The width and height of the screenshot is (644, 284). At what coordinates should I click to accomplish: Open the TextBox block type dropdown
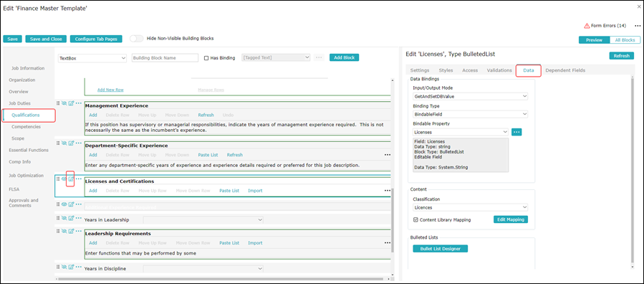pos(92,58)
